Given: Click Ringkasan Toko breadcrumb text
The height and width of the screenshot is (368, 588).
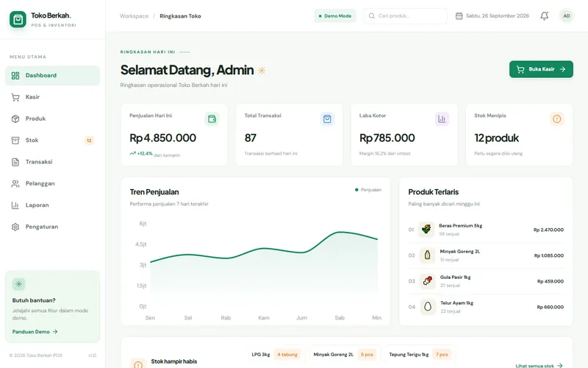Looking at the screenshot, I should point(180,16).
